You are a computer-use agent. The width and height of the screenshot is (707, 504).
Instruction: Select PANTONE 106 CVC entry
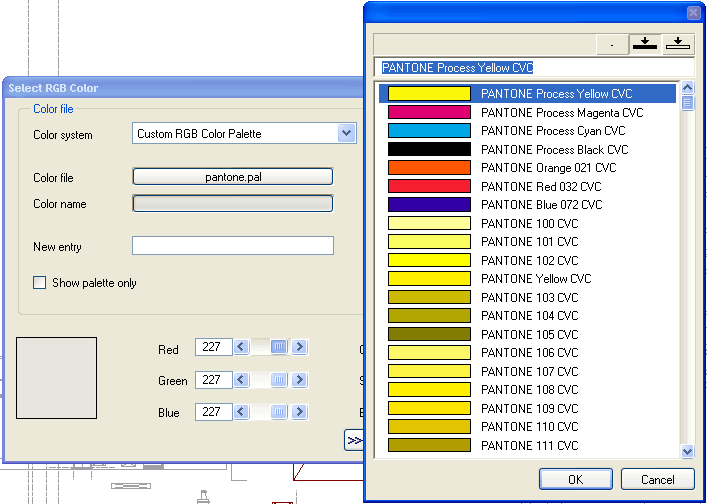tap(527, 353)
